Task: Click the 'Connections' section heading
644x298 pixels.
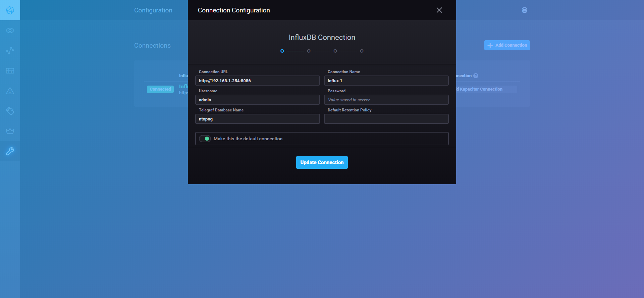Action: coord(152,46)
